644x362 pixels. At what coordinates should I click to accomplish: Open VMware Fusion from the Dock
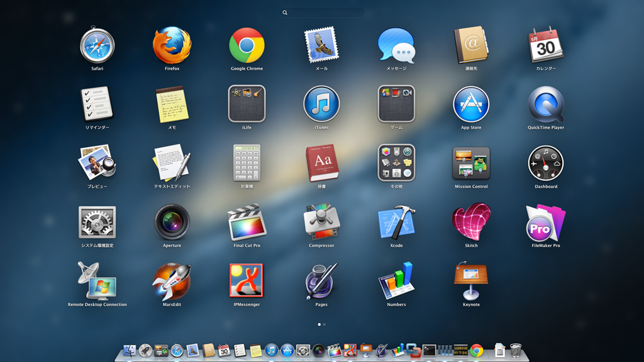click(x=413, y=351)
